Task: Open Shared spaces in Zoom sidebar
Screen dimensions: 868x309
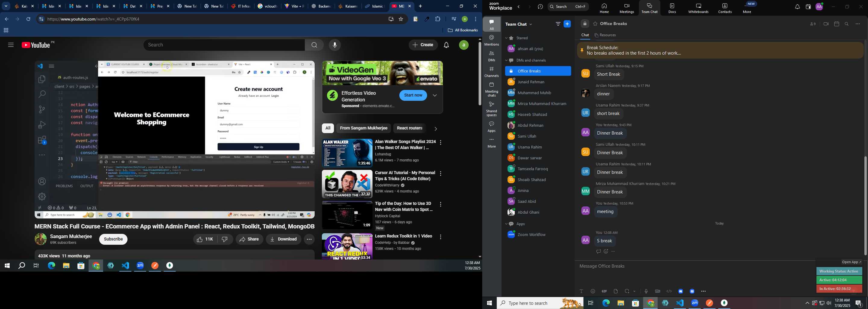Action: tap(492, 109)
